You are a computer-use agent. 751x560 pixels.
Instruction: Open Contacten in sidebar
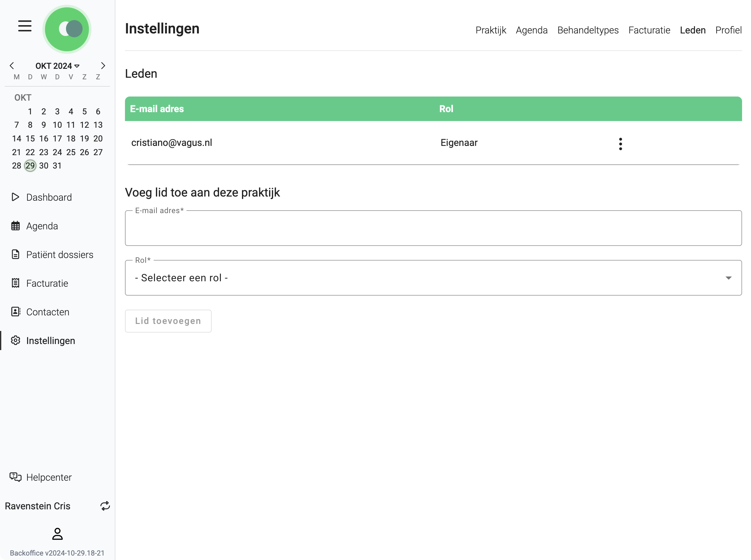coord(47,312)
